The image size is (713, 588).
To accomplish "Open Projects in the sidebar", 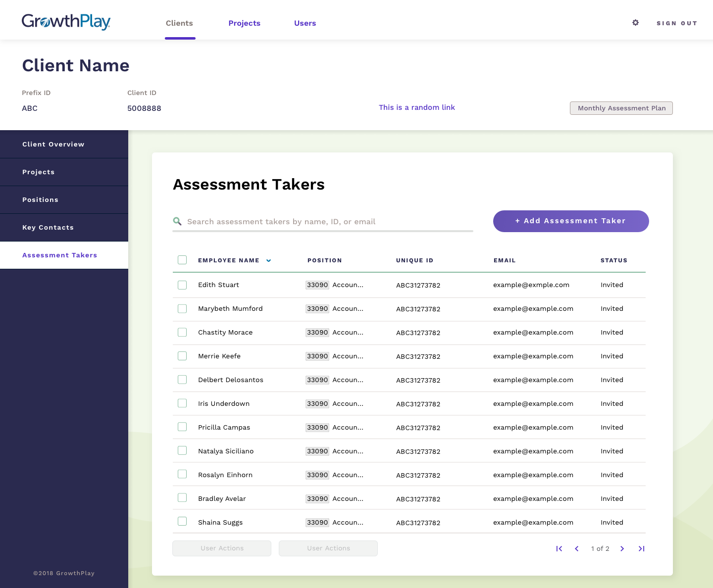I will pos(64,172).
